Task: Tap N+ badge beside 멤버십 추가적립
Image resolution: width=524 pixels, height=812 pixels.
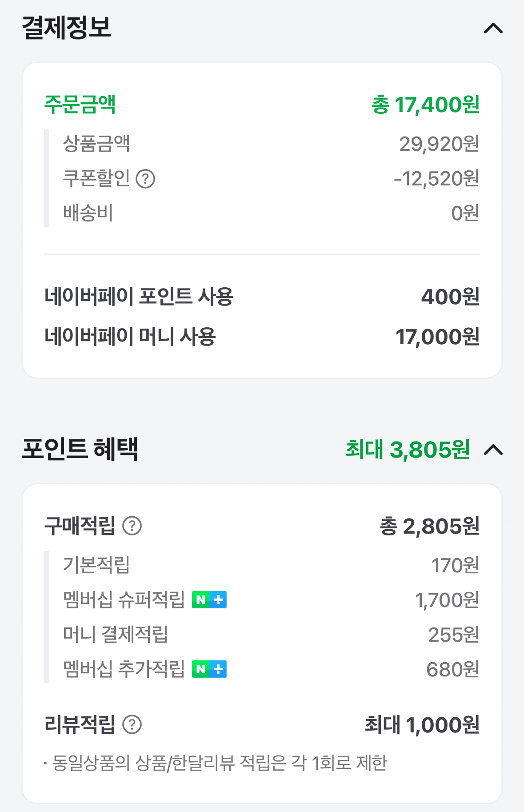Action: click(x=209, y=669)
